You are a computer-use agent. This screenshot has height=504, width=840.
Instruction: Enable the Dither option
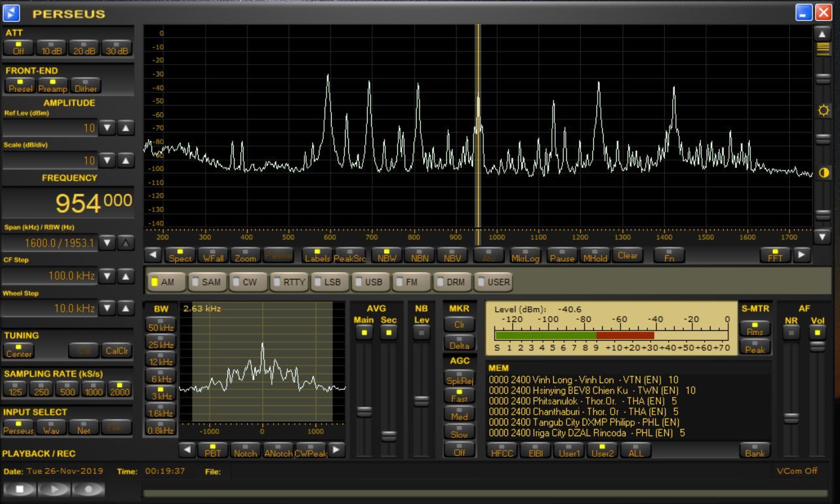pyautogui.click(x=86, y=86)
